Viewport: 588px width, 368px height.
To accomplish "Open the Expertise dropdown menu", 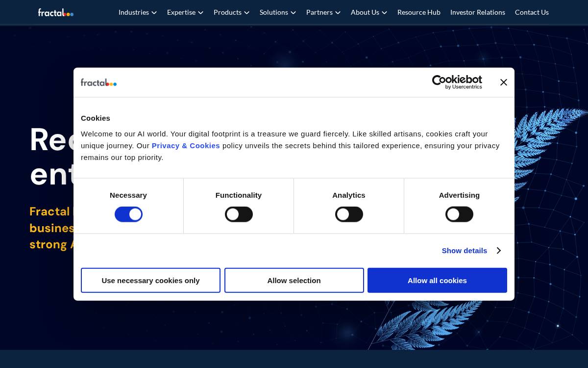I will tap(185, 12).
